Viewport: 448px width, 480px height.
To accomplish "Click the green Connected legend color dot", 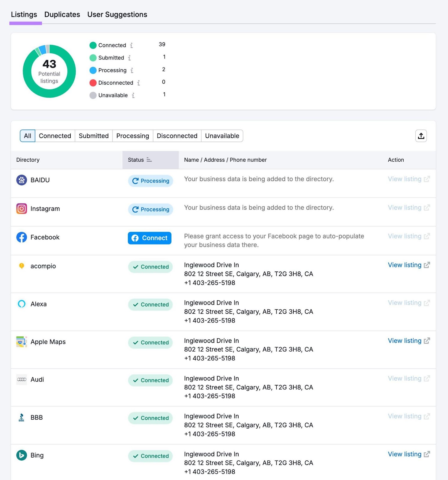I will 93,45.
